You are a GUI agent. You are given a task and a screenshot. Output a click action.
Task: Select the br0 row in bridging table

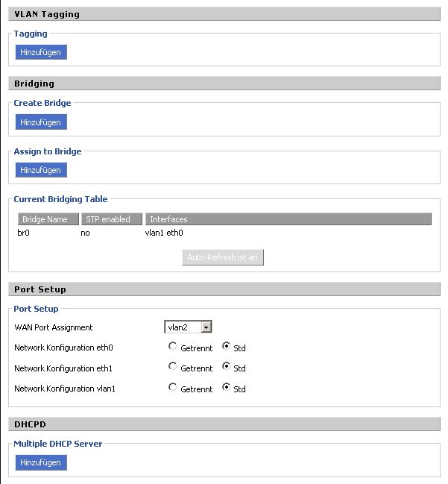pos(22,233)
